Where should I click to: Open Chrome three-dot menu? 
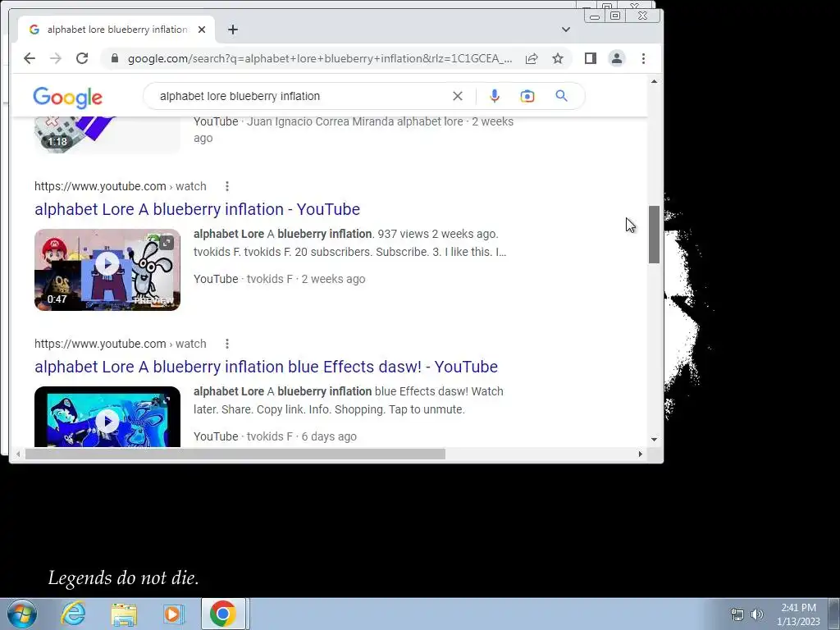tap(643, 58)
